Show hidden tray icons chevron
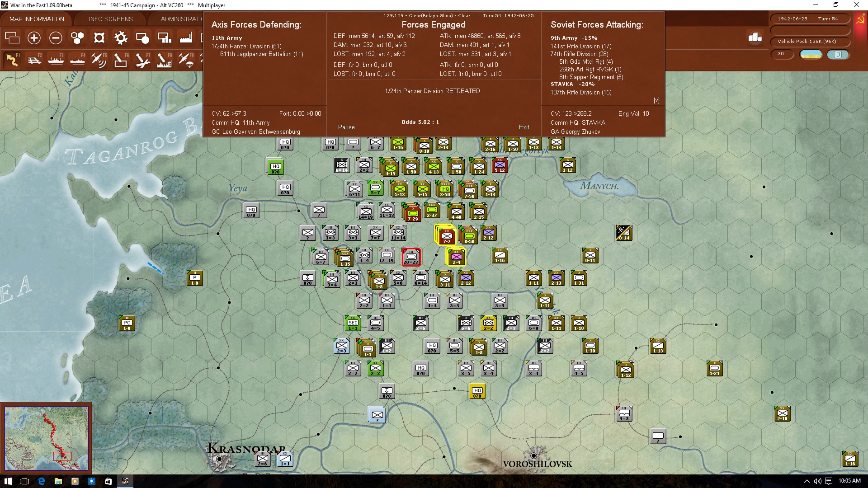868x488 pixels. (807, 481)
